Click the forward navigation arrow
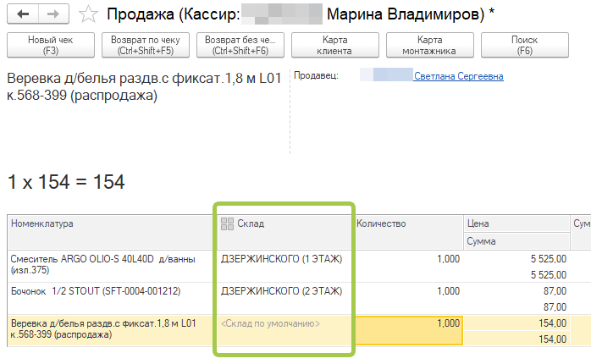 [52, 14]
